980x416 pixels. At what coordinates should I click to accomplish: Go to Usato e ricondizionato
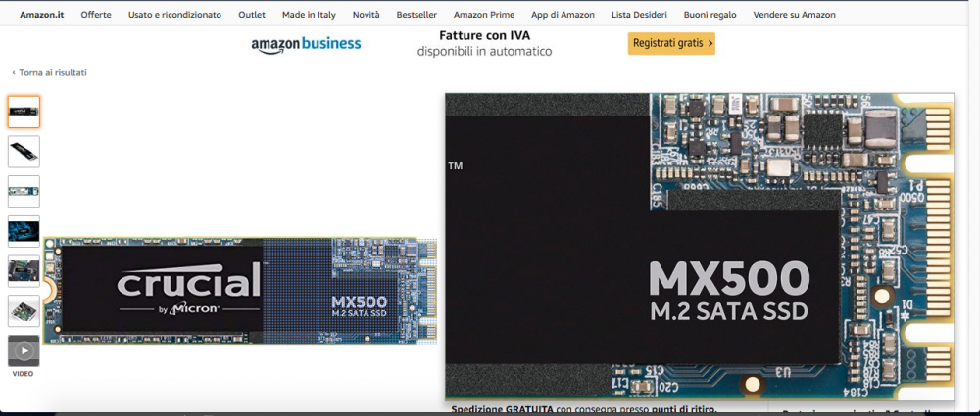174,15
